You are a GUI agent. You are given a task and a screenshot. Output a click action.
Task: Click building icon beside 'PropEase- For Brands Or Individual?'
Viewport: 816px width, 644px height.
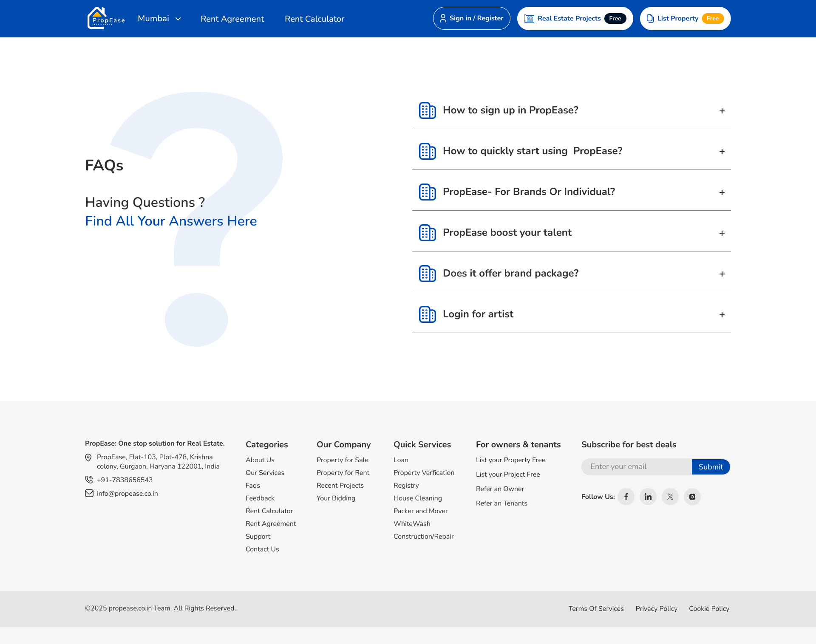tap(428, 192)
